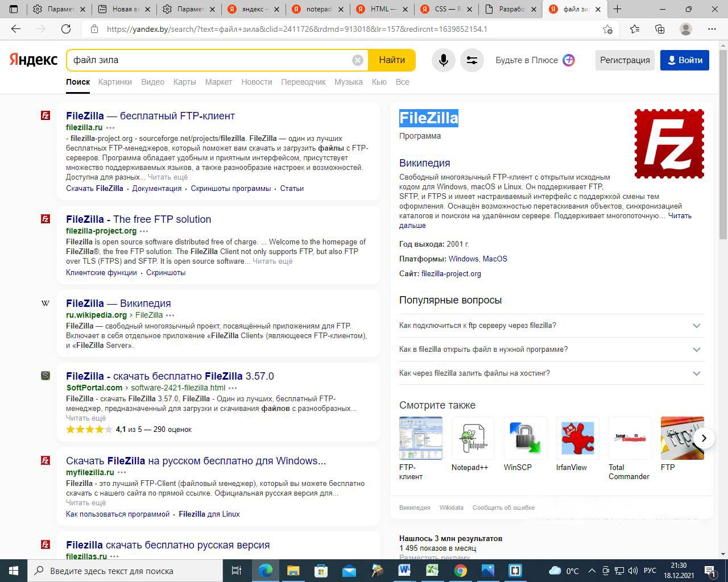The height and width of the screenshot is (582, 728).
Task: Switch to the Картинки search tab
Action: pyautogui.click(x=115, y=82)
